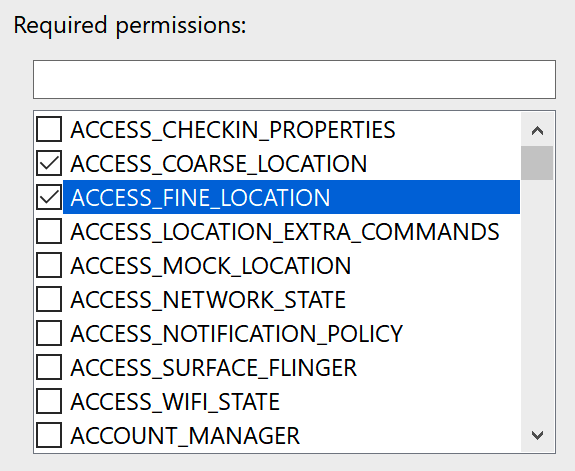
Task: Click the scroll up arrow of permissions list
Action: 537,130
